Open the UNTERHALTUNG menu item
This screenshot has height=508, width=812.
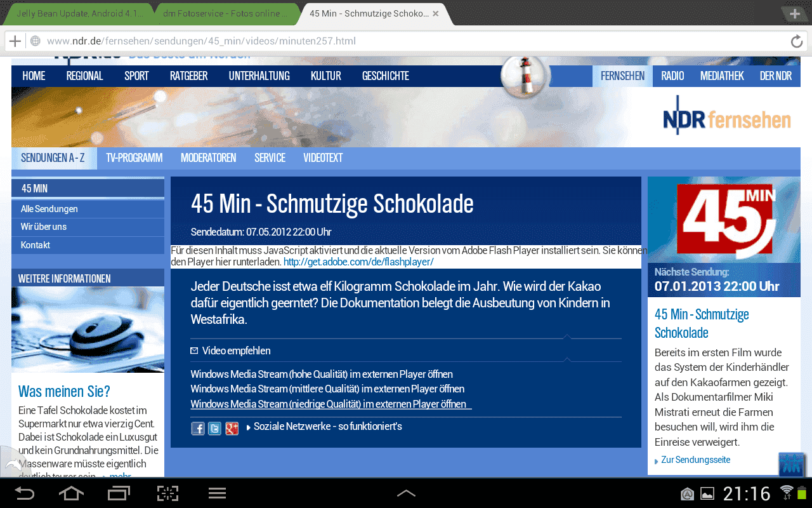[x=259, y=76]
